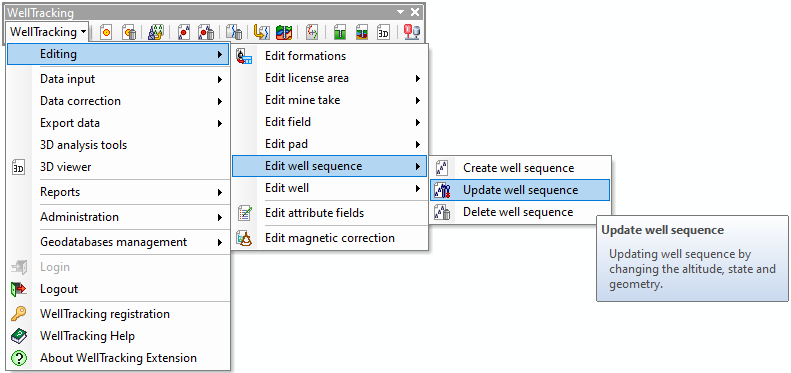Screen dimensions: 791x373
Task: Open the Edit mine take submenu
Action: coord(329,100)
